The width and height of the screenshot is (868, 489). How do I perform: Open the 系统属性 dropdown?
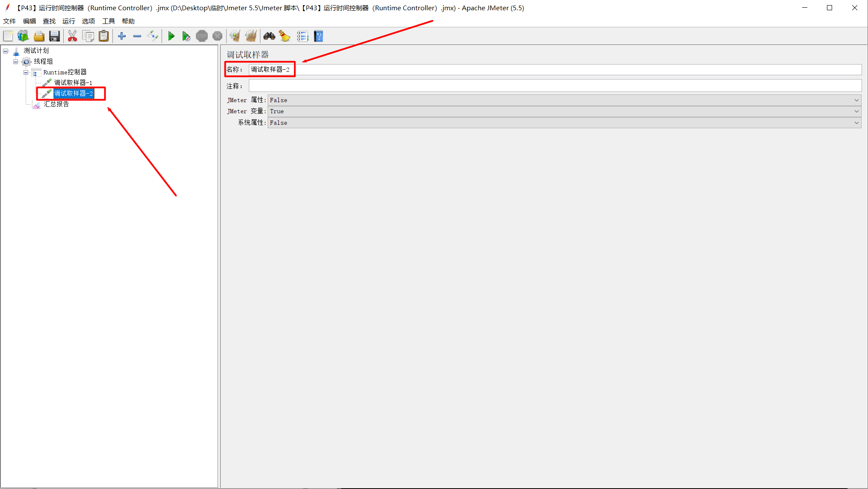tap(564, 123)
